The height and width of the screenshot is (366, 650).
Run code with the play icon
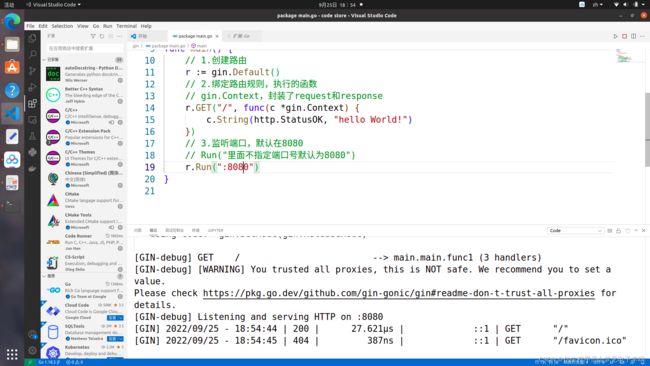pyautogui.click(x=616, y=36)
